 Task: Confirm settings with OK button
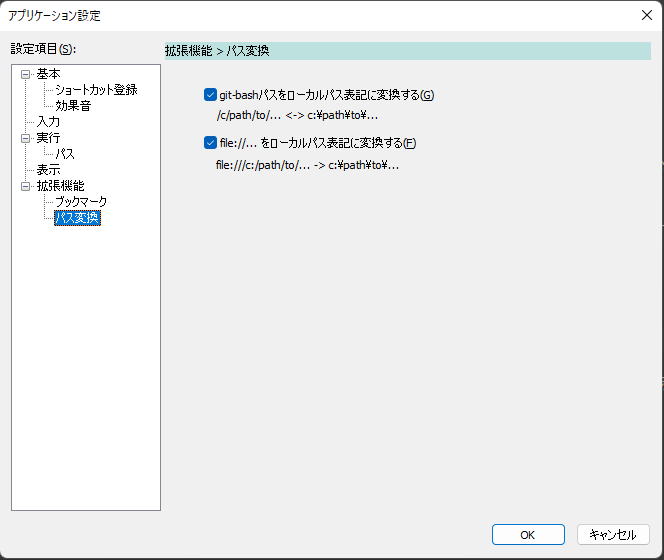coord(528,535)
